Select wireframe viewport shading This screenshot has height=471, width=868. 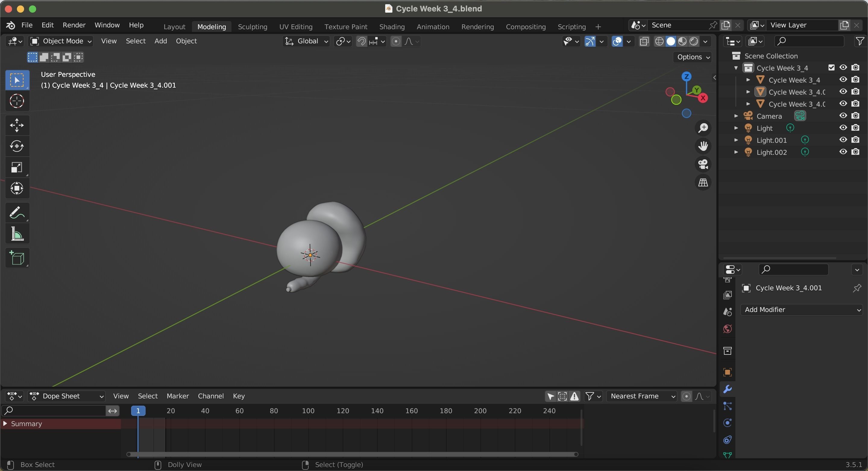click(659, 42)
